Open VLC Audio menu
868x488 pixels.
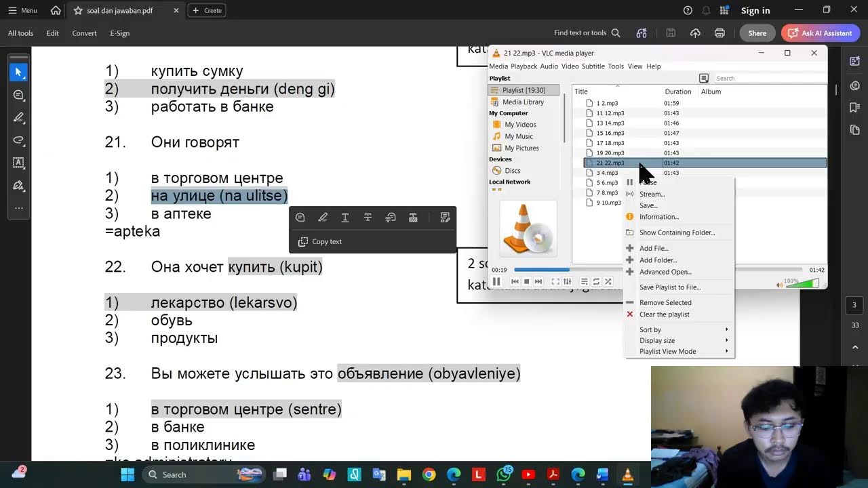[549, 66]
